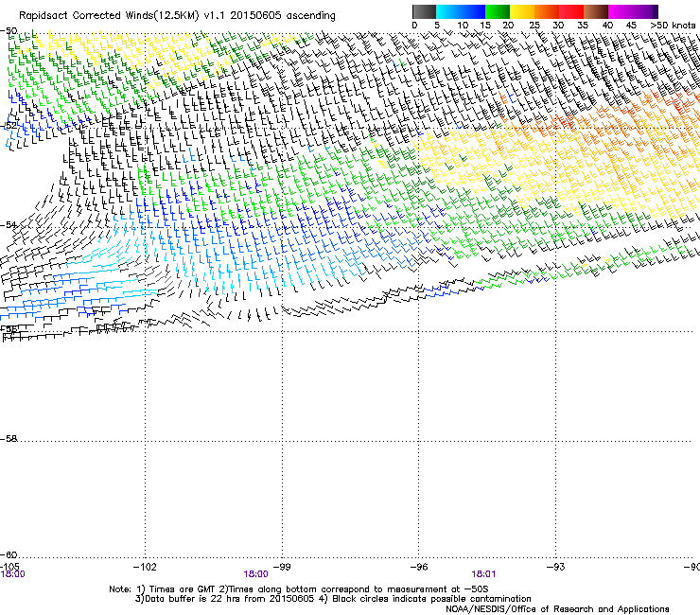The height and width of the screenshot is (615, 700).
Task: Click the latitude label -60
Action: [9, 554]
